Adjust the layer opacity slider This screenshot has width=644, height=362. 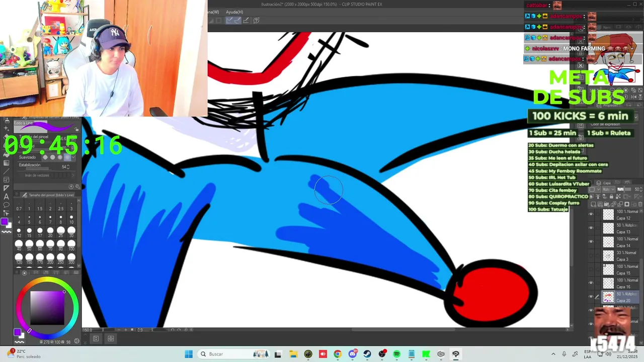click(624, 190)
